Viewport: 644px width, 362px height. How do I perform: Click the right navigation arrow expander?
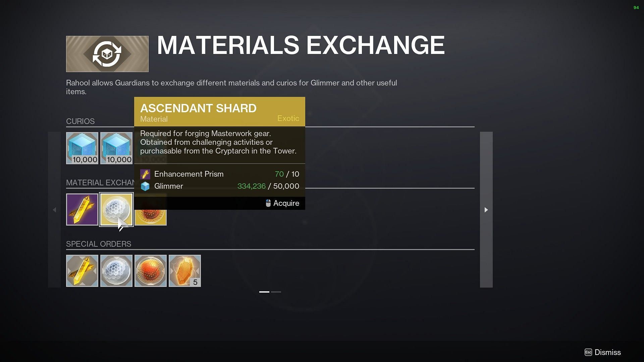(485, 209)
